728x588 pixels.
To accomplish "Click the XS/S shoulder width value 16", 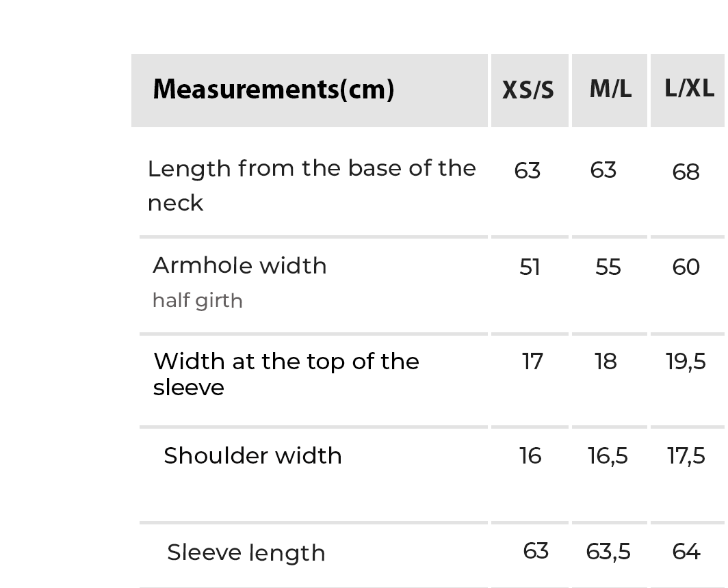I will pyautogui.click(x=530, y=455).
